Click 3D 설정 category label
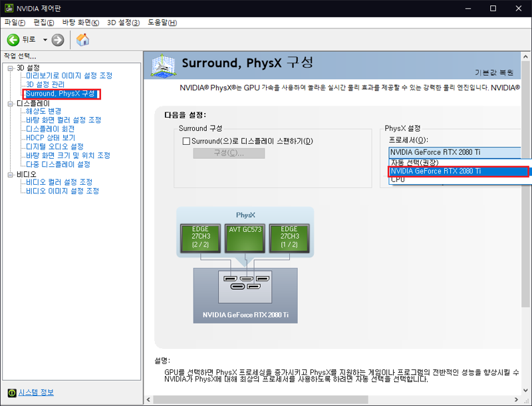Screen dimensions: 532x406 click(28, 68)
